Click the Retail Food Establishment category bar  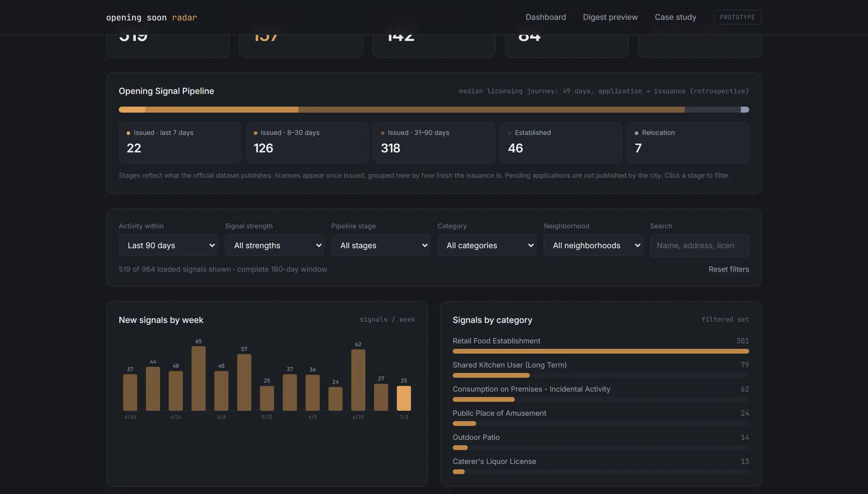click(601, 351)
